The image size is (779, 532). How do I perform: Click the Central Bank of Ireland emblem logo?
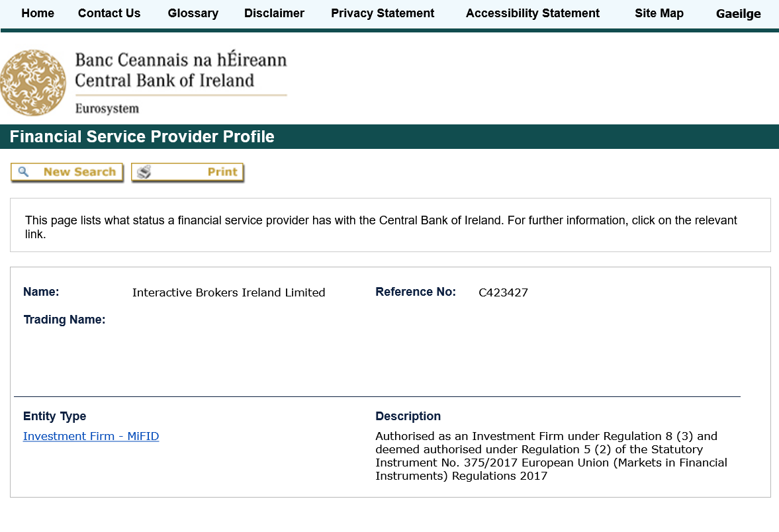pos(33,83)
